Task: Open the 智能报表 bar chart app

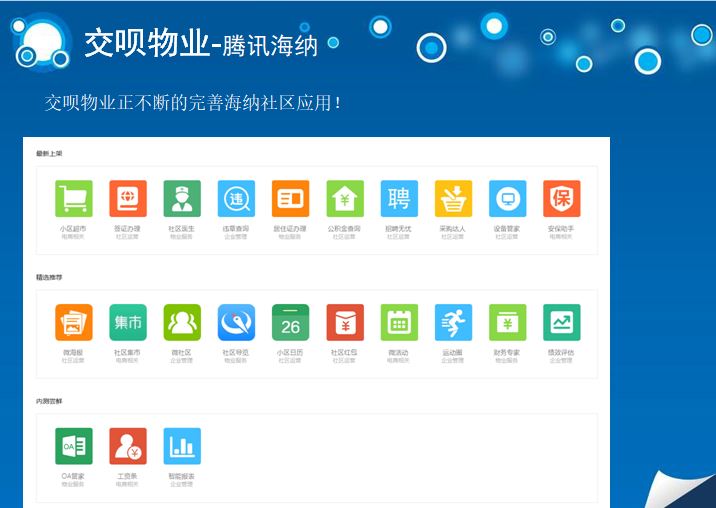Action: (182, 446)
